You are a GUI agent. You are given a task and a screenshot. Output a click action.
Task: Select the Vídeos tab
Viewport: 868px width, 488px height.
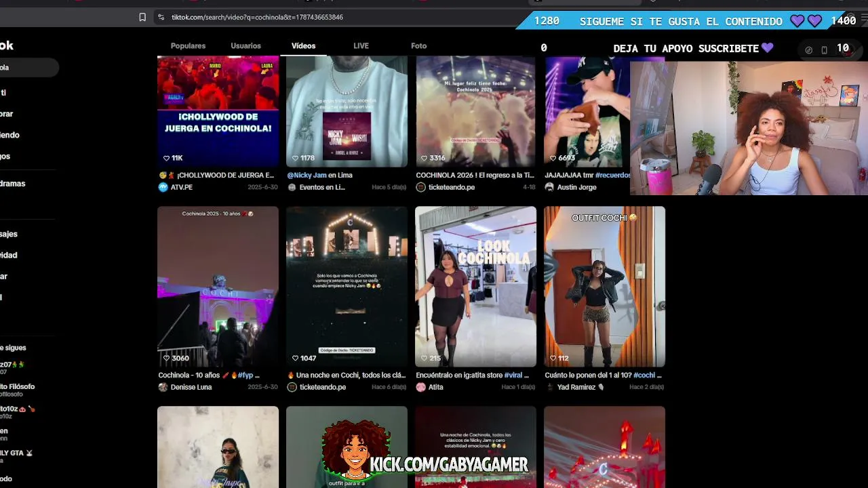[x=303, y=46]
